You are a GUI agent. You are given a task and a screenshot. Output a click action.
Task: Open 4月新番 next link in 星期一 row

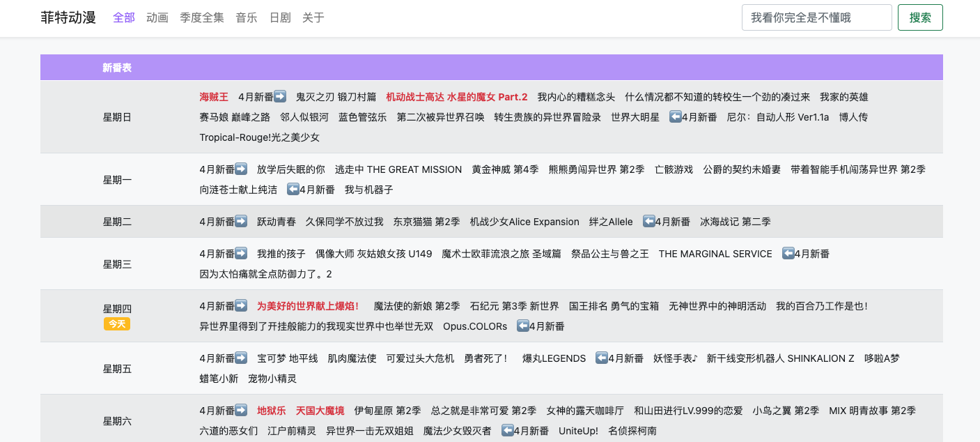(x=223, y=169)
